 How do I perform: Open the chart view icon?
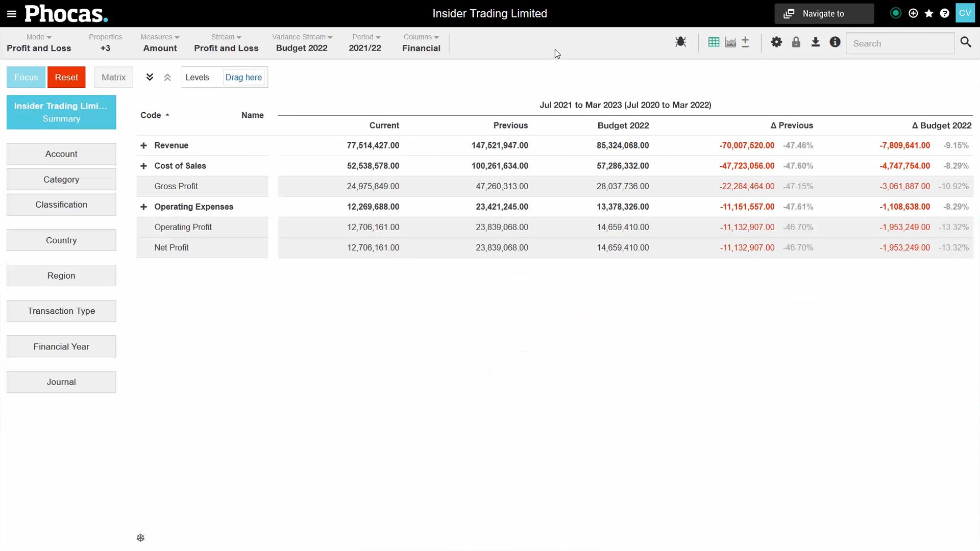point(730,42)
